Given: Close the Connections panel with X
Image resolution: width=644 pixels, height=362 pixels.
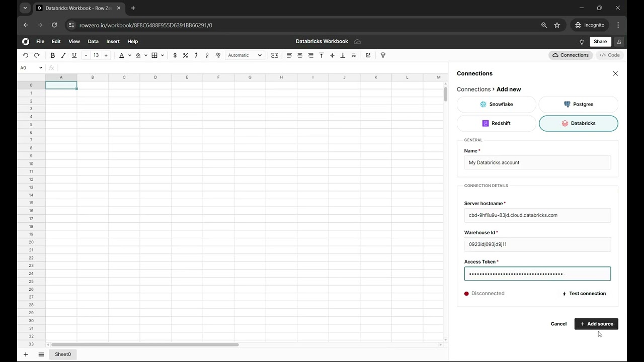Looking at the screenshot, I should [x=615, y=73].
